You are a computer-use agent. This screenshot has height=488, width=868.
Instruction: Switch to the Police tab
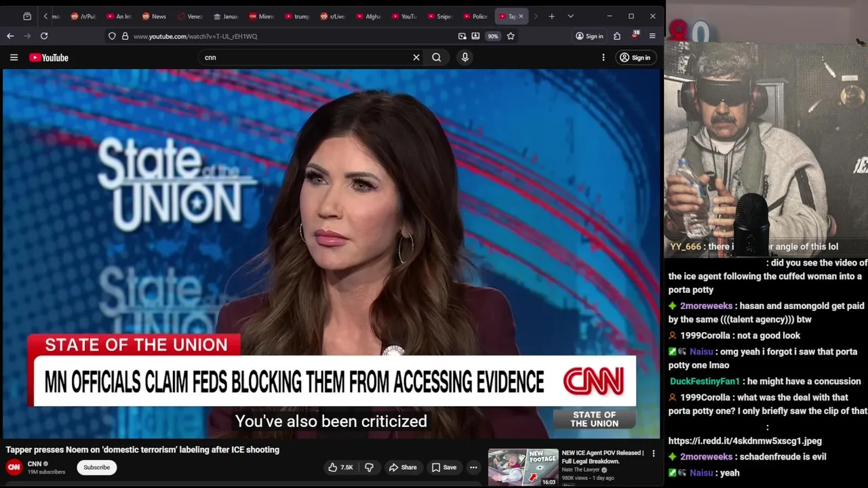tap(475, 16)
